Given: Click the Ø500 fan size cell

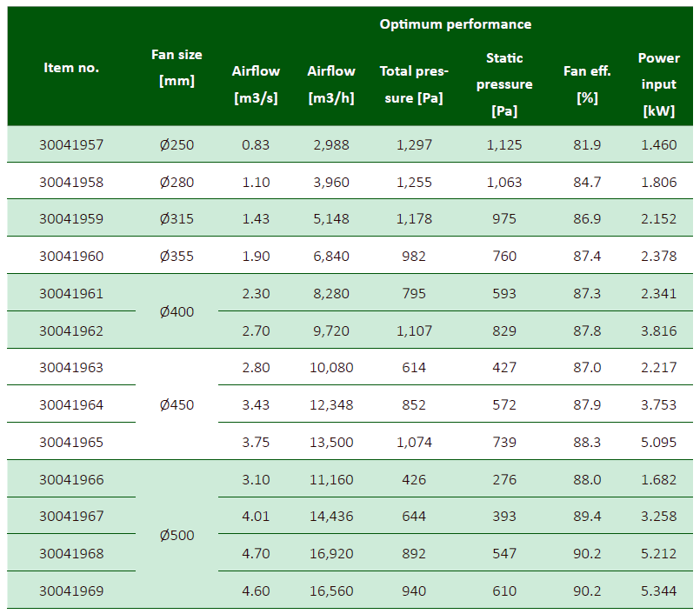Looking at the screenshot, I should tap(177, 535).
